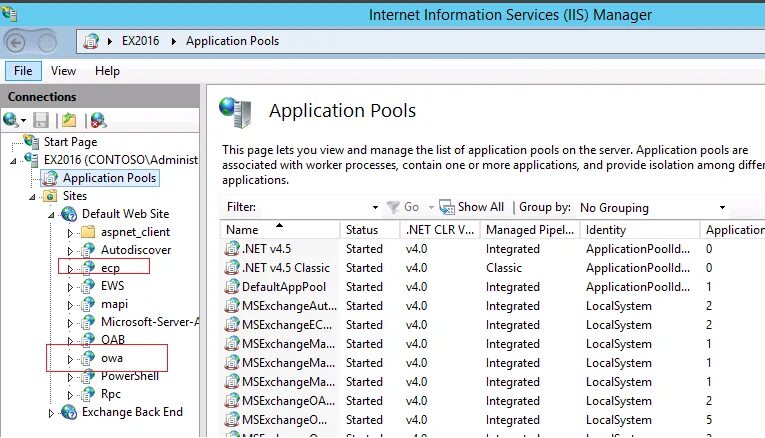The image size is (765, 438).
Task: Click the server home icon in address bar
Action: pos(91,41)
